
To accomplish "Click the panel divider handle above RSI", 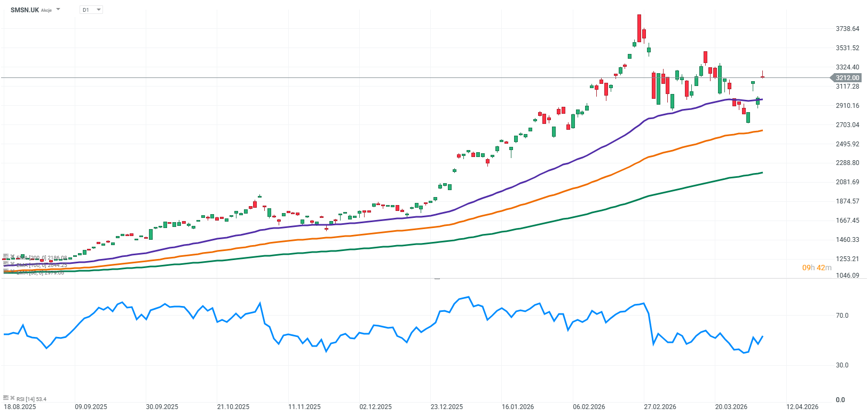I will pos(437,278).
